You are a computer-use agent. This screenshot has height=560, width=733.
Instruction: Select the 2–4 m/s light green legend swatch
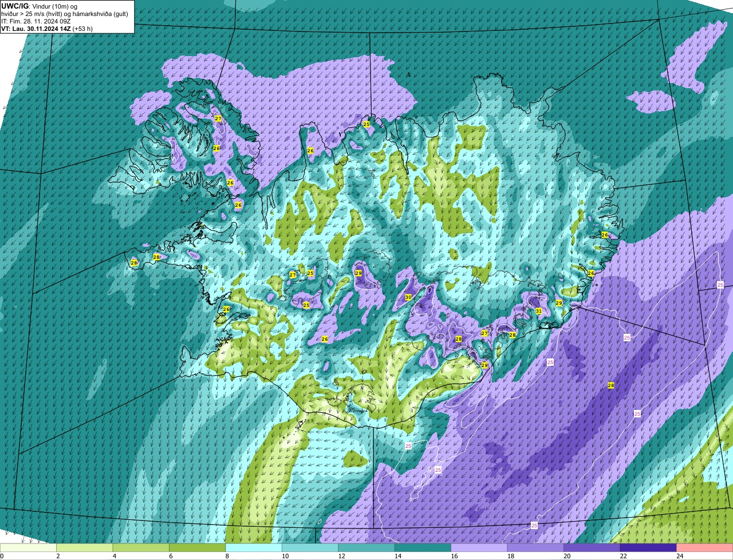(x=85, y=547)
